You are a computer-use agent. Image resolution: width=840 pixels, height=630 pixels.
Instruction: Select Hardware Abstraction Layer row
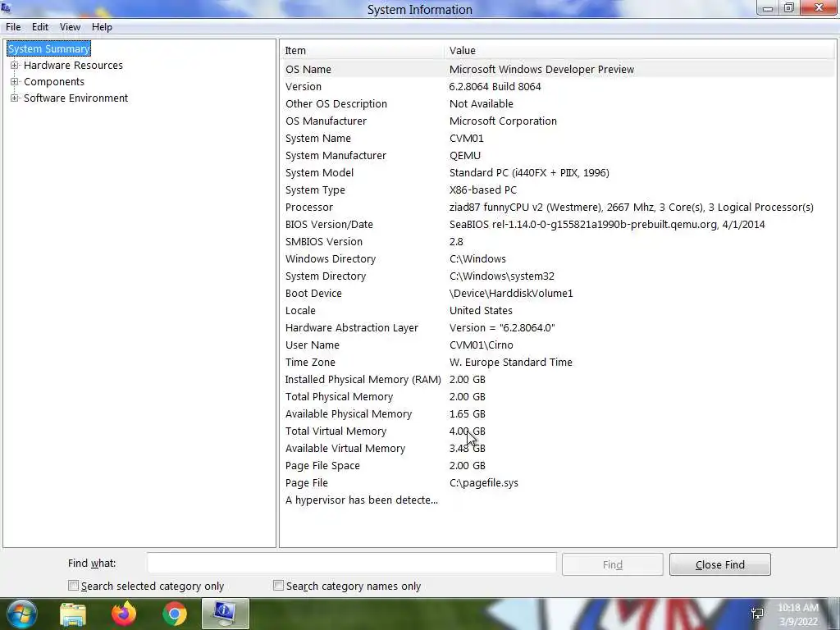558,327
